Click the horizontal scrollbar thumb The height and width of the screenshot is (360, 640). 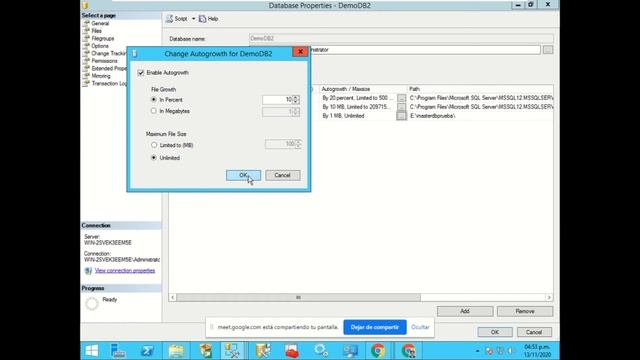pos(298,298)
